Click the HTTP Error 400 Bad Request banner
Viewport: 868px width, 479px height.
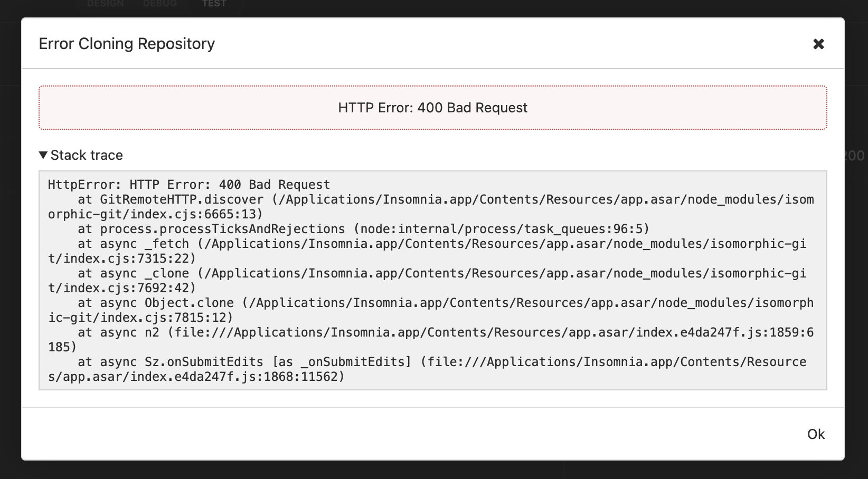pos(432,107)
